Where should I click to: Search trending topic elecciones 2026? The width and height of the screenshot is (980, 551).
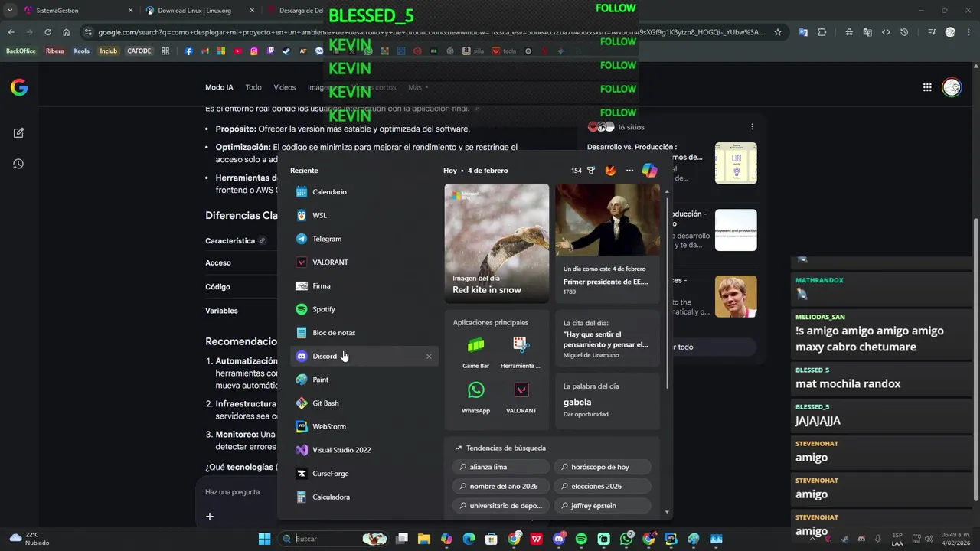click(603, 486)
